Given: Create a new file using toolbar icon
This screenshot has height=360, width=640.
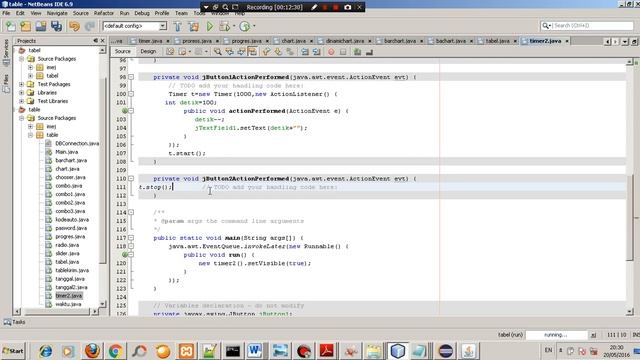Looking at the screenshot, I should [x=11, y=26].
